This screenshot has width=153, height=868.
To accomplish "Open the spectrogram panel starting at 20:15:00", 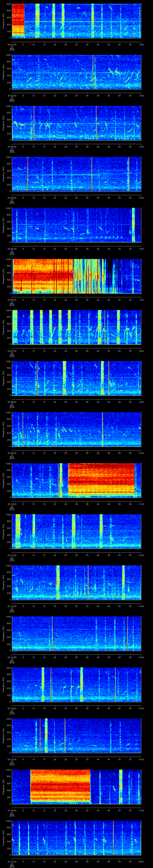I will click(x=76, y=736).
